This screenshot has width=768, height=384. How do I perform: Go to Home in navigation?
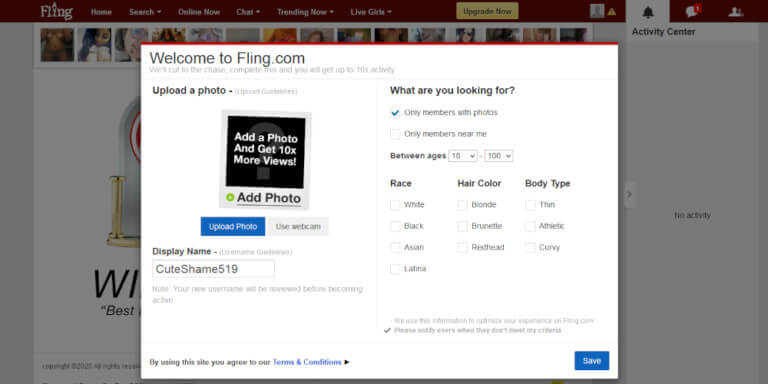pyautogui.click(x=101, y=12)
